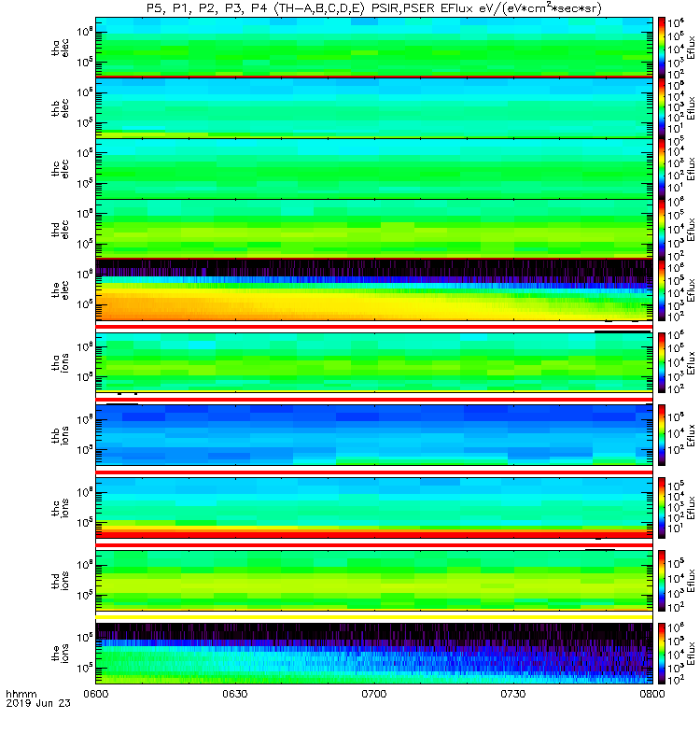
Task: Select the 'thc ions' panel axis label
Action: 61,508
